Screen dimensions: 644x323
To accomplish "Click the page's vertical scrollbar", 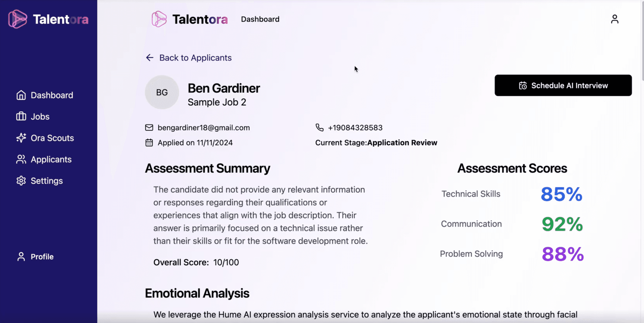I will click(x=642, y=40).
